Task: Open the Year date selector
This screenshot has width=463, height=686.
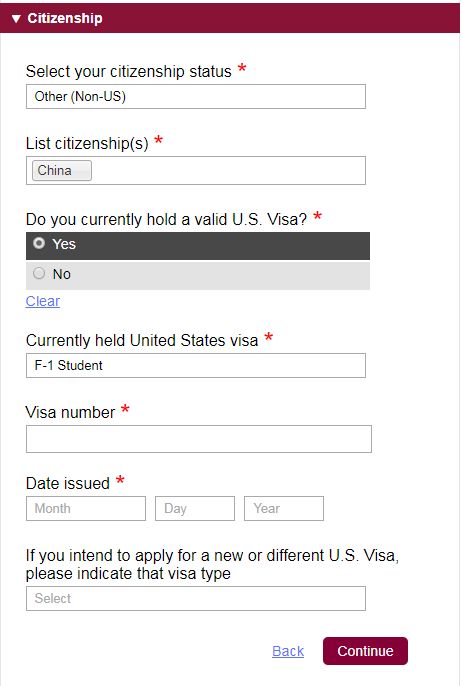Action: (x=284, y=508)
